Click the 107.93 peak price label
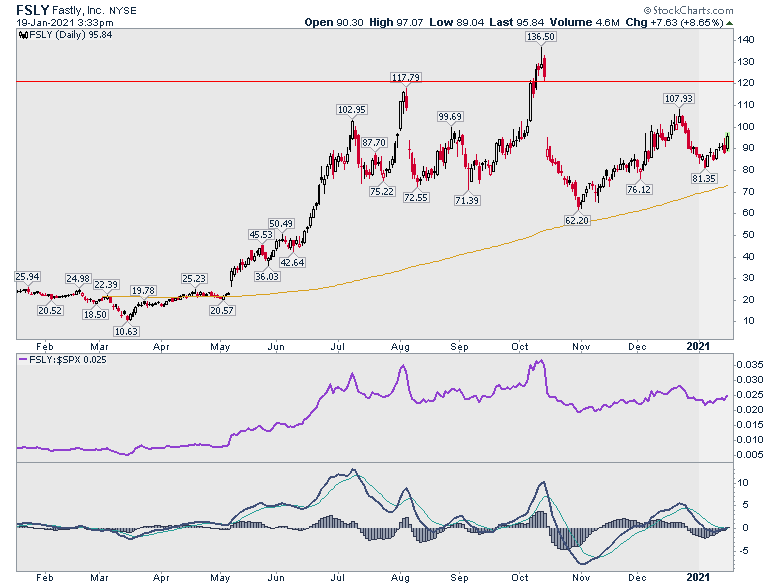780x586 pixels. tap(679, 98)
